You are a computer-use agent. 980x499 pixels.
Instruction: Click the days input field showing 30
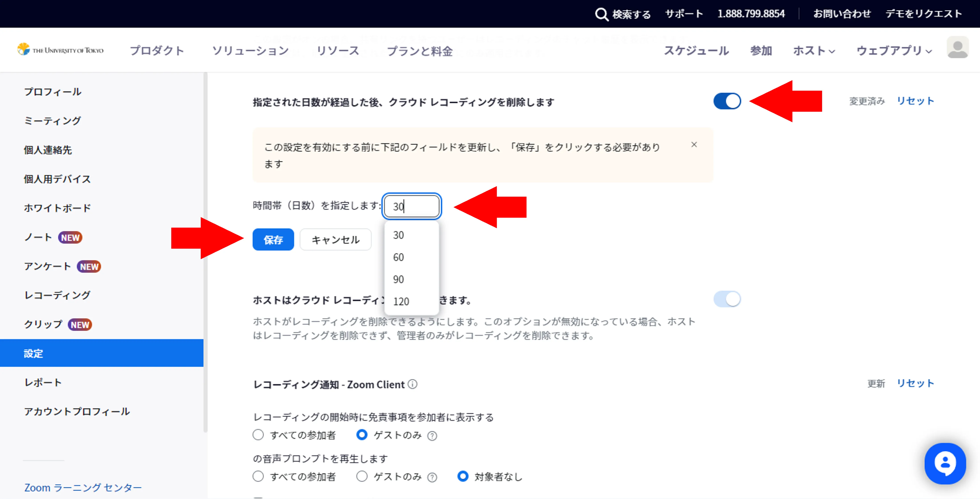click(x=412, y=206)
